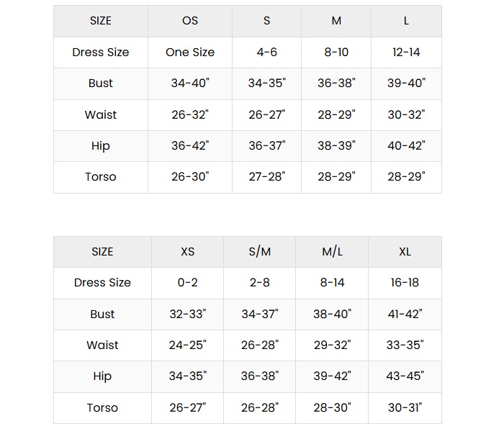This screenshot has width=504, height=434.
Task: Click the 0-2 dress size cell
Action: click(x=187, y=282)
